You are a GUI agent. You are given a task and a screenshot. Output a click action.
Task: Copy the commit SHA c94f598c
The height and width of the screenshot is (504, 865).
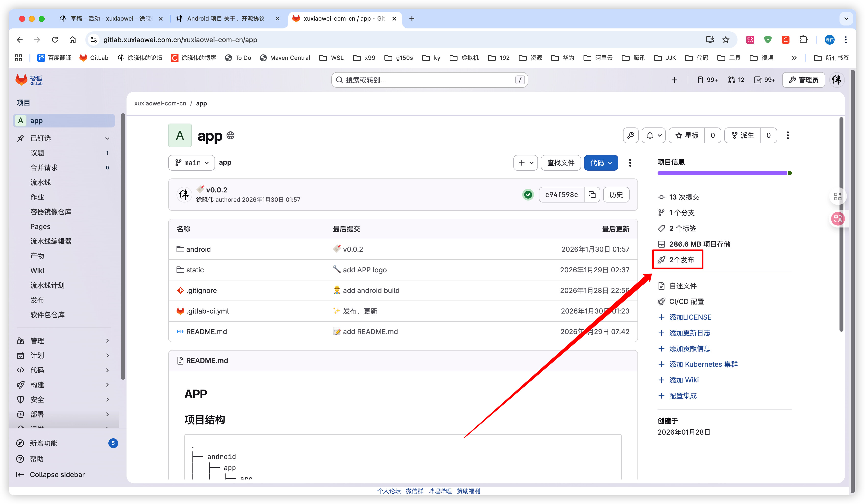point(592,195)
